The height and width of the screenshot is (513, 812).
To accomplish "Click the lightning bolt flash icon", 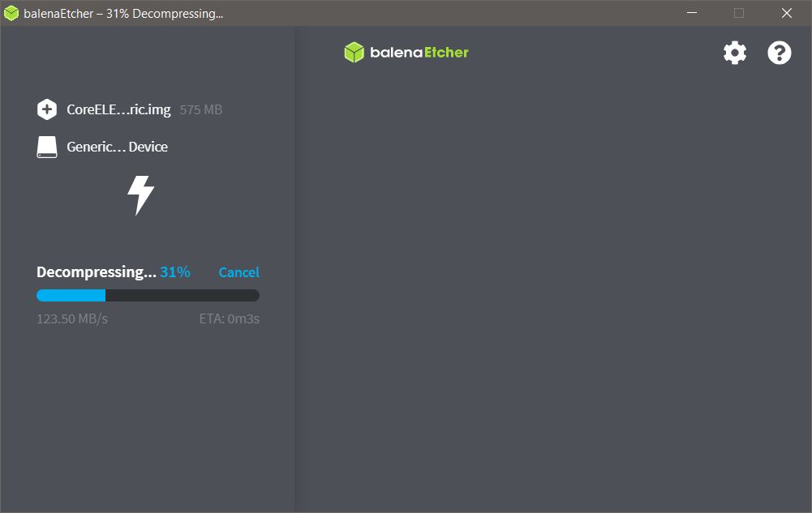I will pos(141,195).
